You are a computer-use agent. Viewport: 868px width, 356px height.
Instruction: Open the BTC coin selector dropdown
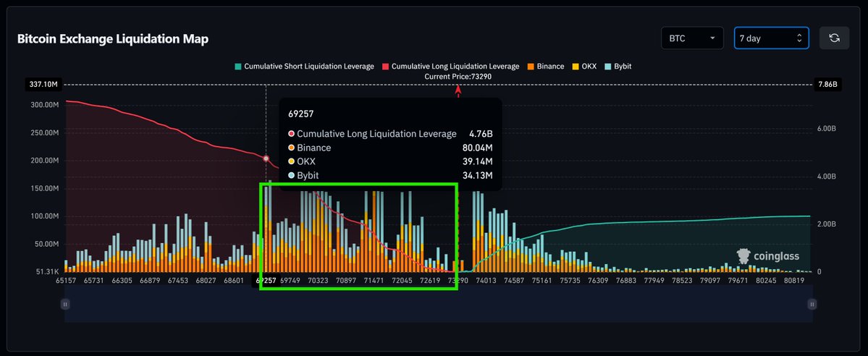coord(692,38)
